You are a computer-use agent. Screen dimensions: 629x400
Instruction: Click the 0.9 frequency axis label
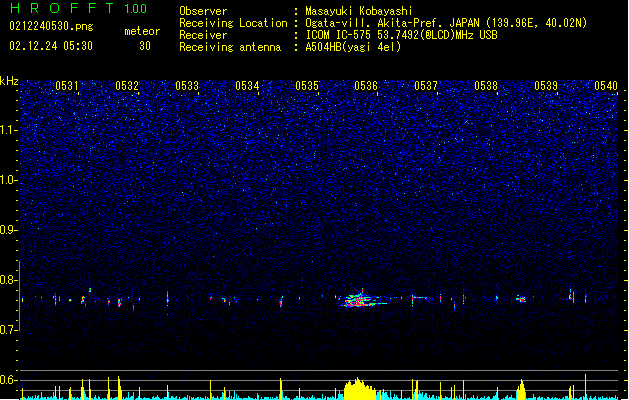[9, 230]
